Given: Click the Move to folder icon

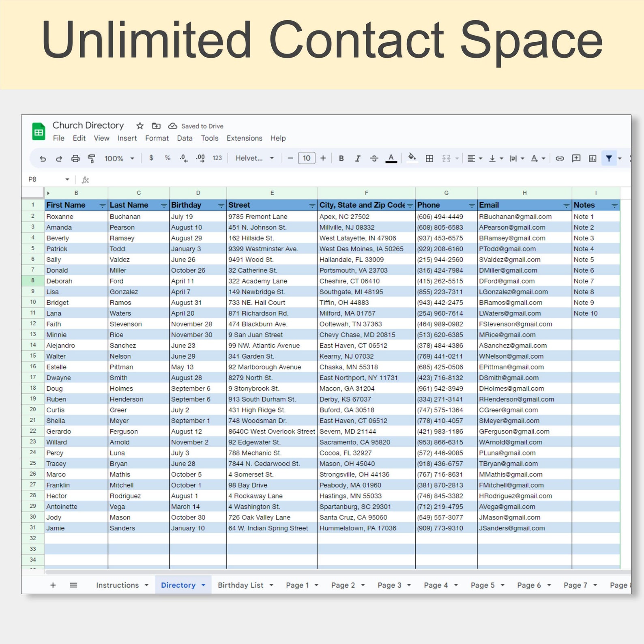Looking at the screenshot, I should point(156,126).
